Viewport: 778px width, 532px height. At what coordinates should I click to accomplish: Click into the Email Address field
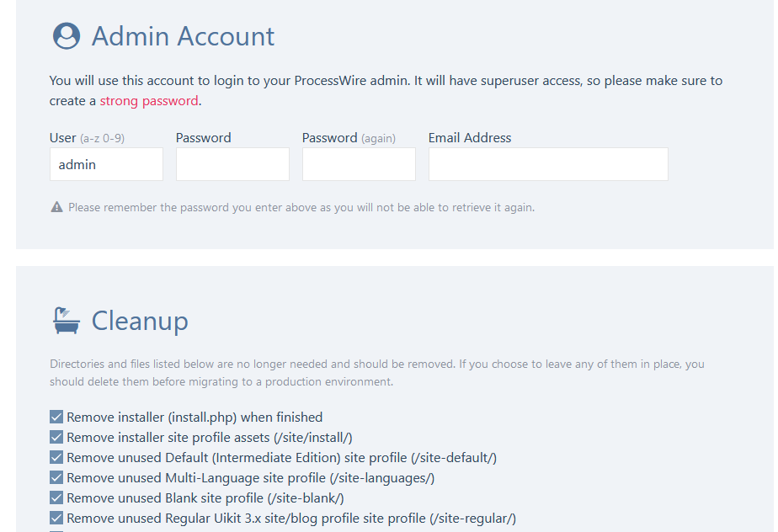[548, 164]
